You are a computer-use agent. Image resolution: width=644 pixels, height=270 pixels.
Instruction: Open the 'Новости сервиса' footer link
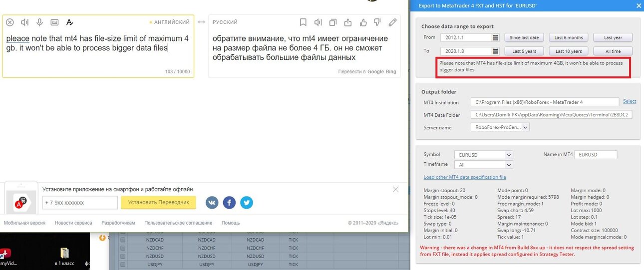73,223
